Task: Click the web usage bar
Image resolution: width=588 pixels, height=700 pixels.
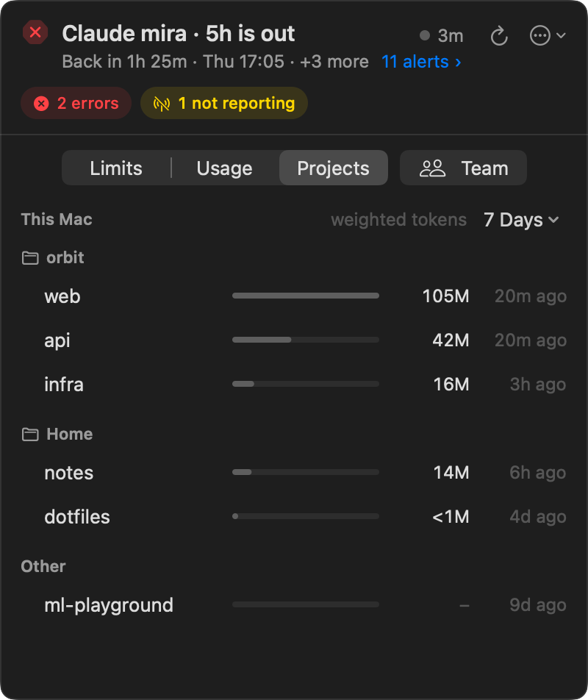Action: [x=306, y=296]
